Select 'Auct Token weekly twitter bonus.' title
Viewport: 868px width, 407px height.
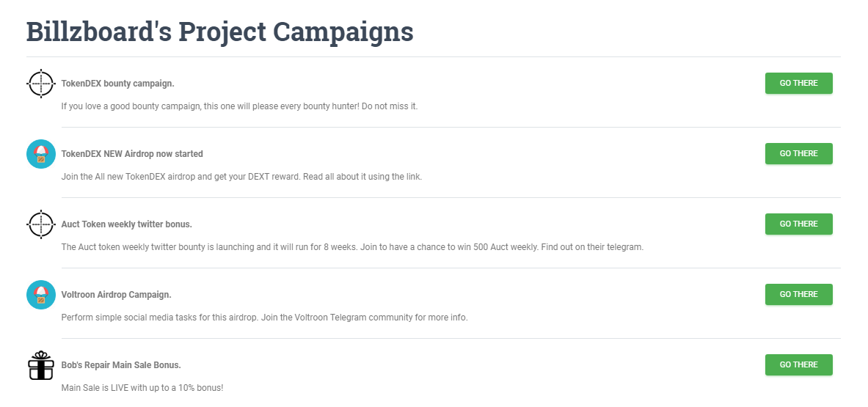(x=126, y=224)
